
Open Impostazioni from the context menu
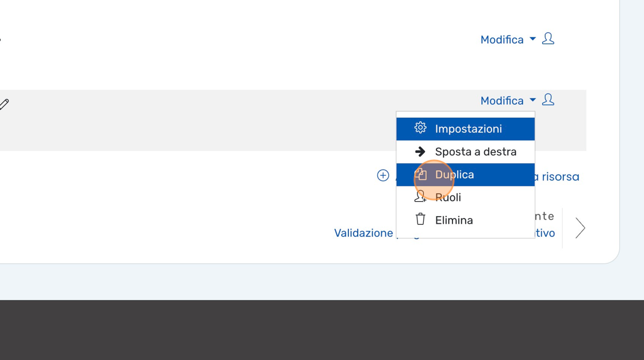[465, 129]
